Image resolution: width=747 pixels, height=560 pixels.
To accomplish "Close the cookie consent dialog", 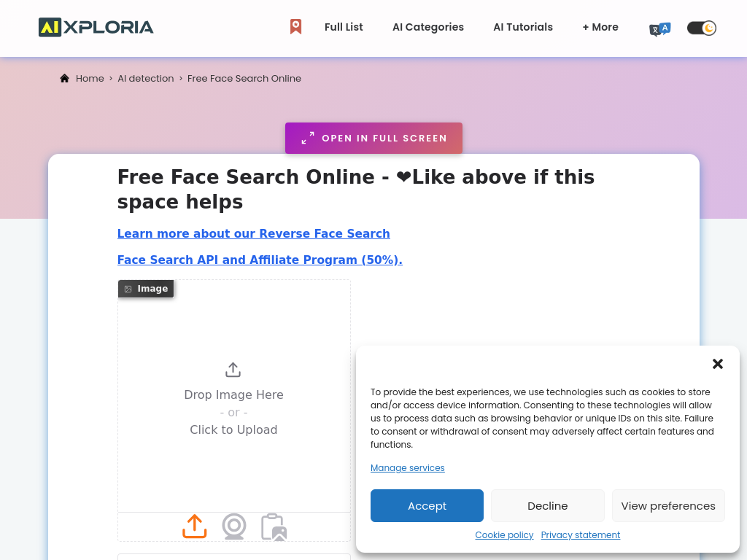I will 718,364.
